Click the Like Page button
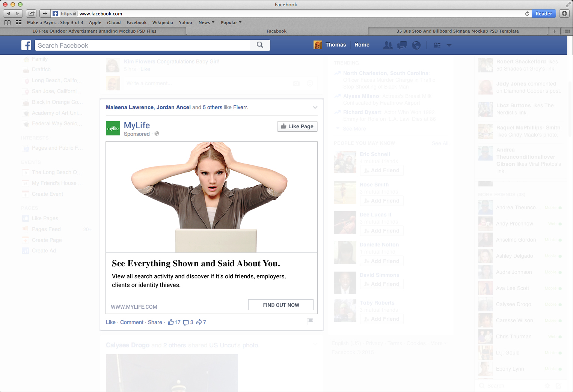 tap(297, 126)
